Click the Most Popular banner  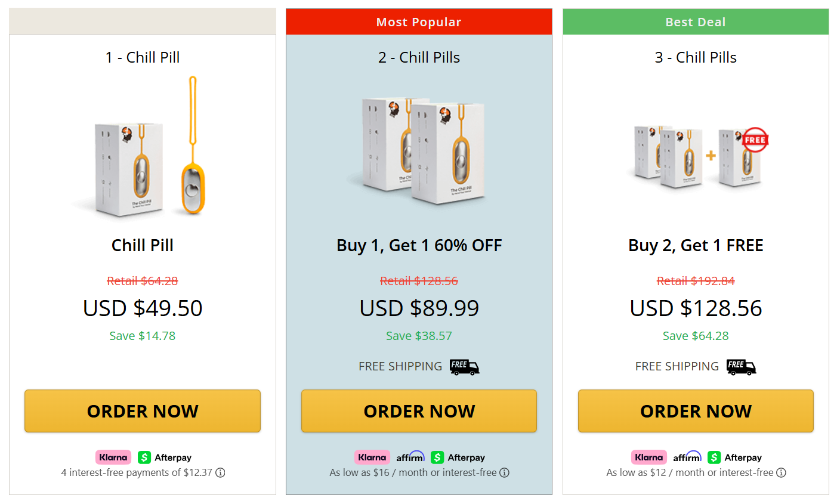tap(419, 21)
